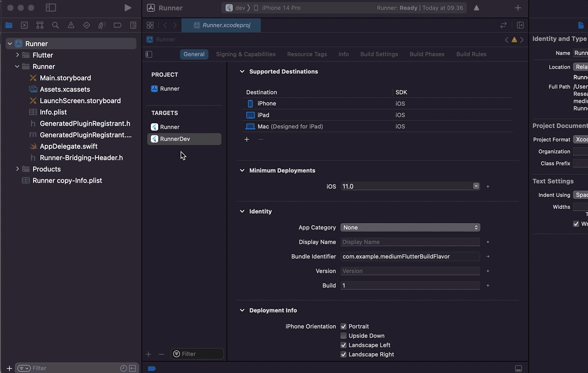
Task: Select the RunnerDev target
Action: coord(184,139)
